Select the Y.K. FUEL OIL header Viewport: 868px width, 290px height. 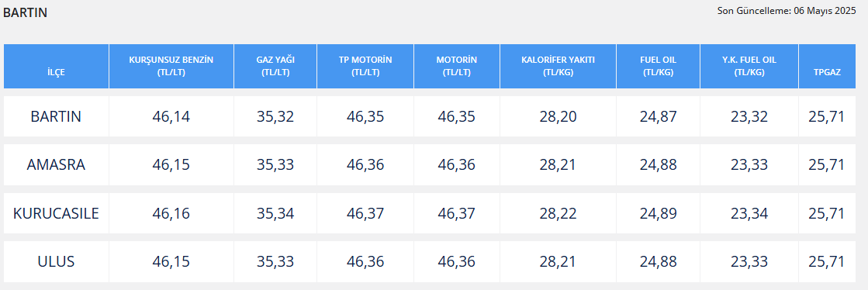(749, 67)
